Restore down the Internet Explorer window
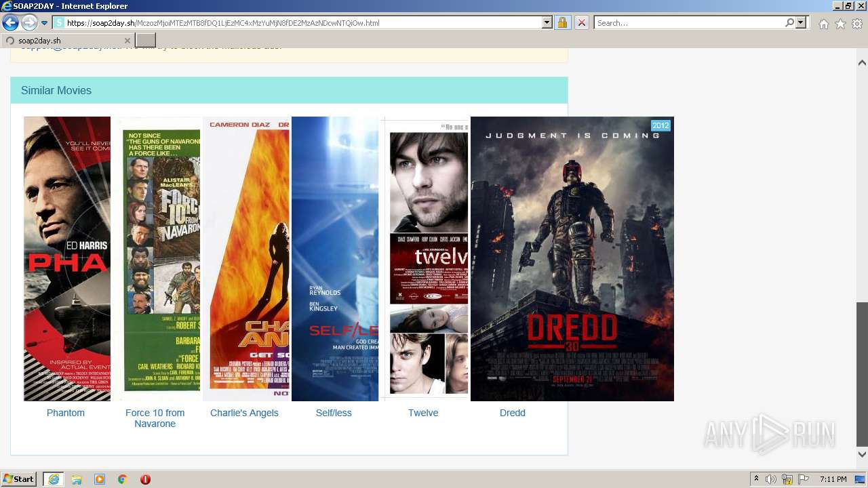 pyautogui.click(x=848, y=6)
